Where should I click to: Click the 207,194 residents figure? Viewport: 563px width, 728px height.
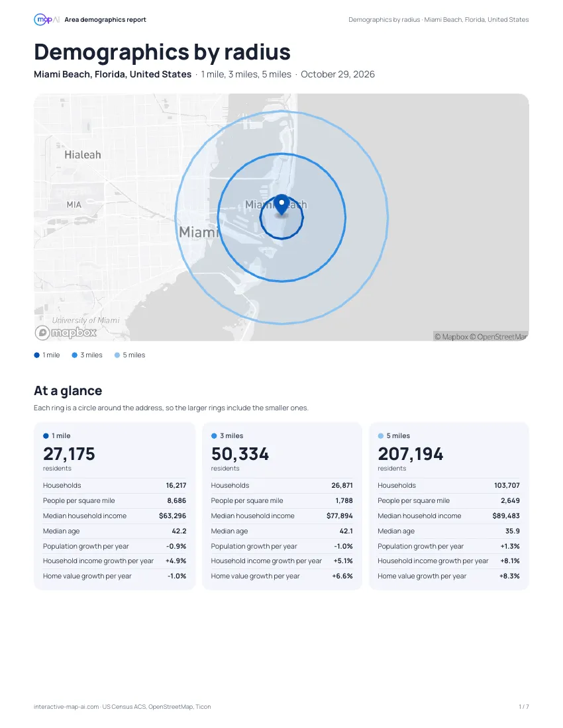(x=411, y=454)
